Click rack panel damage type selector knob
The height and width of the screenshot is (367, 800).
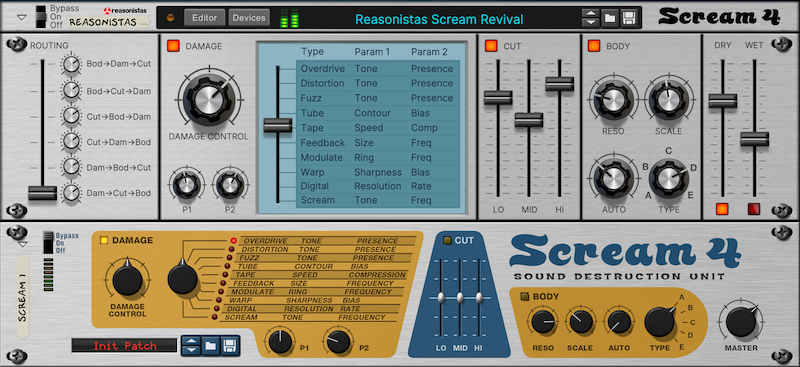tap(183, 279)
